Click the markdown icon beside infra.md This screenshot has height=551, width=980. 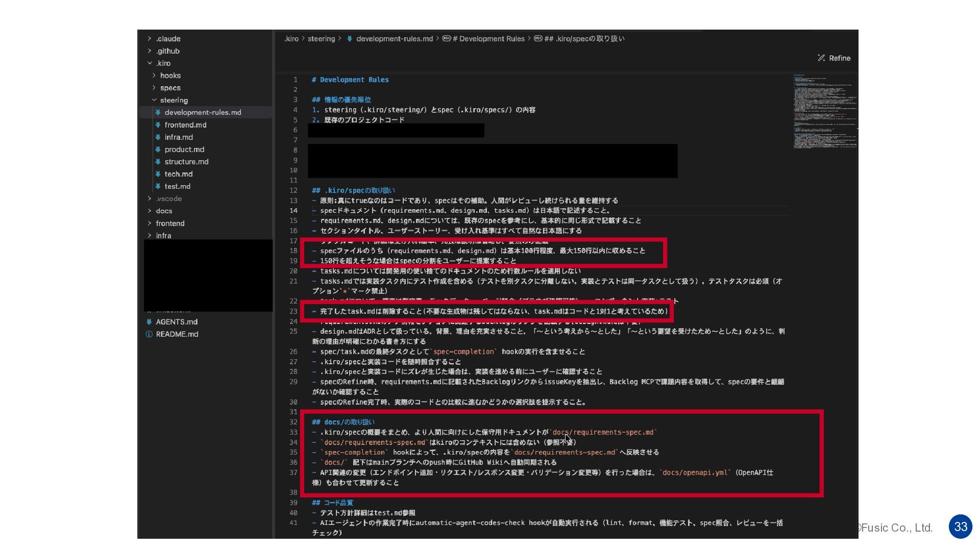[158, 137]
